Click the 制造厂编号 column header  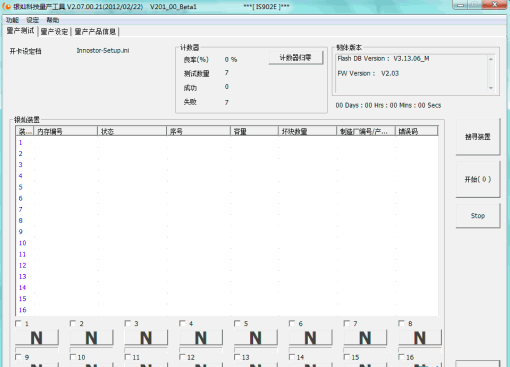[366, 131]
